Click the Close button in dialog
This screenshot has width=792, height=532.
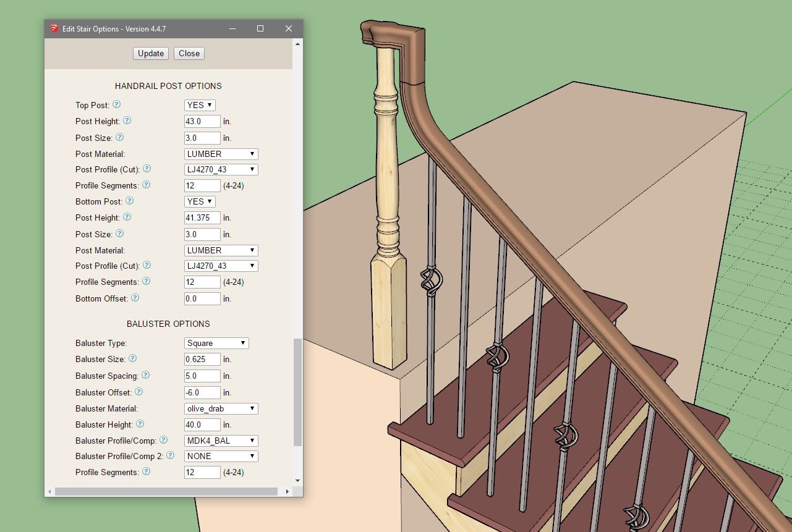189,53
